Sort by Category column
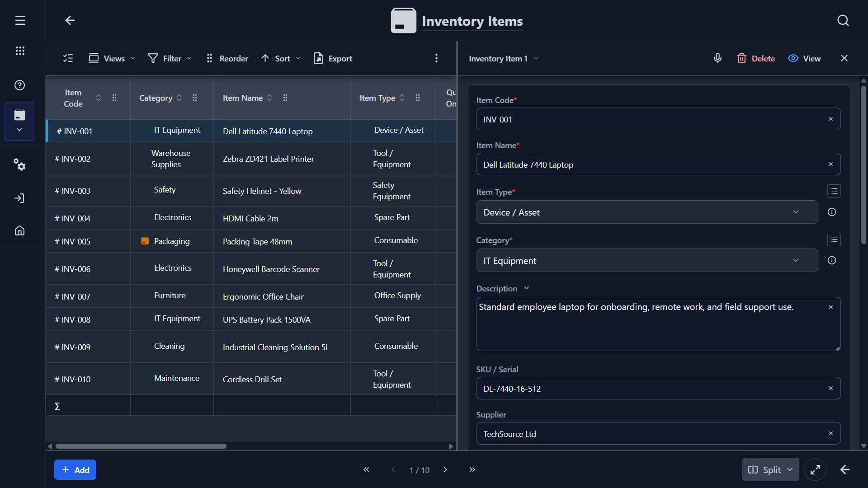 point(179,98)
